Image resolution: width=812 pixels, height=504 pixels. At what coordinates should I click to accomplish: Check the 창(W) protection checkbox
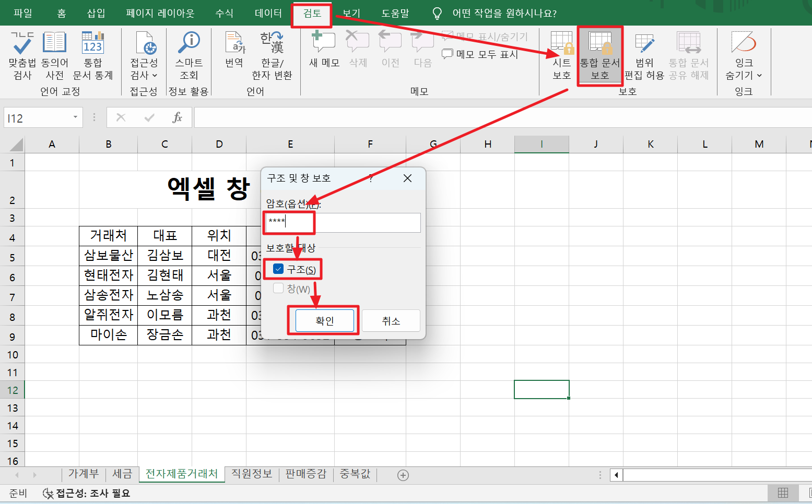[x=278, y=289]
